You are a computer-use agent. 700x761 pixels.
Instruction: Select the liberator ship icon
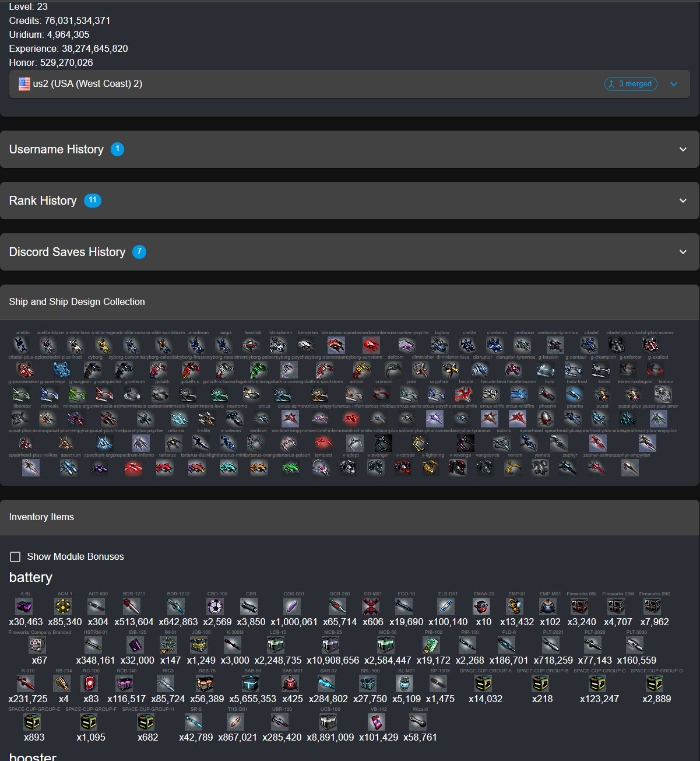click(x=20, y=418)
